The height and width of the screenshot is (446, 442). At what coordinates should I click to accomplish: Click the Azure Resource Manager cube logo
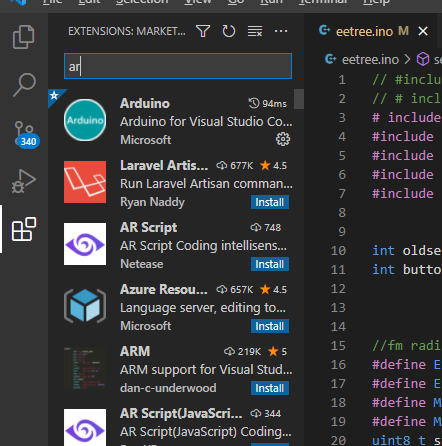click(x=85, y=306)
